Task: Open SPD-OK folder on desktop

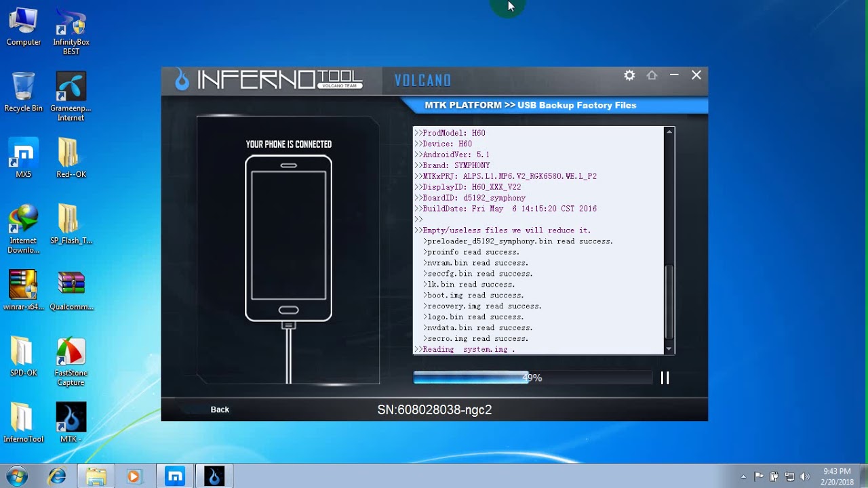Action: pos(24,357)
